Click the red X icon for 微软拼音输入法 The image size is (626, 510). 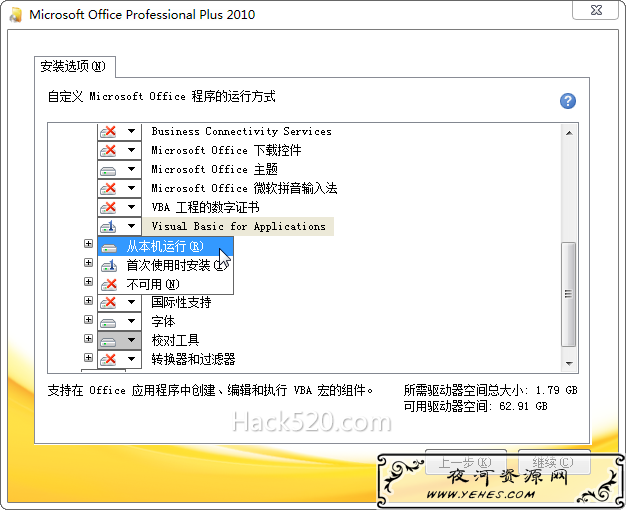tap(108, 188)
